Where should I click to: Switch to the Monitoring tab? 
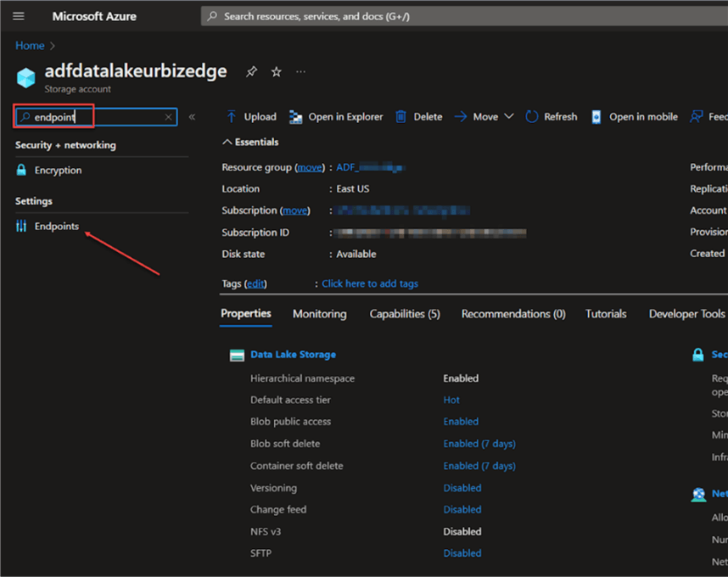coord(319,314)
